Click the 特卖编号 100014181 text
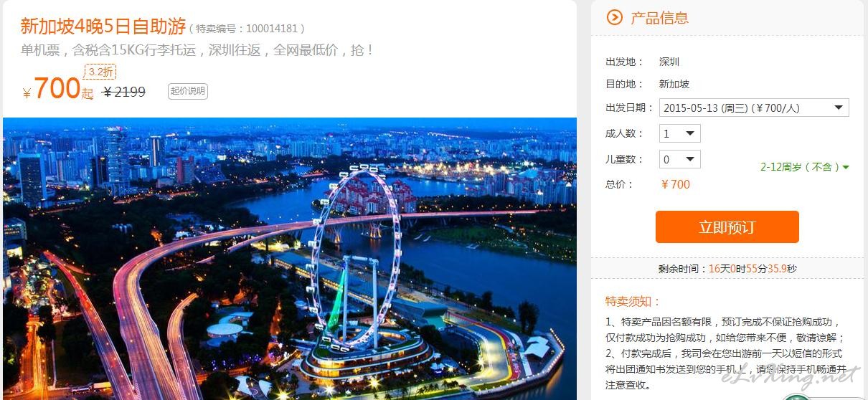Image resolution: width=868 pixels, height=400 pixels. click(247, 29)
